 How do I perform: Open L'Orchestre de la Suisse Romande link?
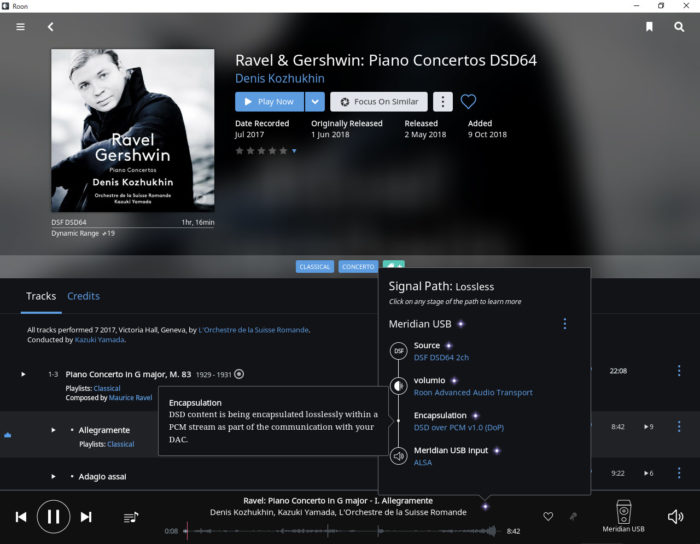253,330
